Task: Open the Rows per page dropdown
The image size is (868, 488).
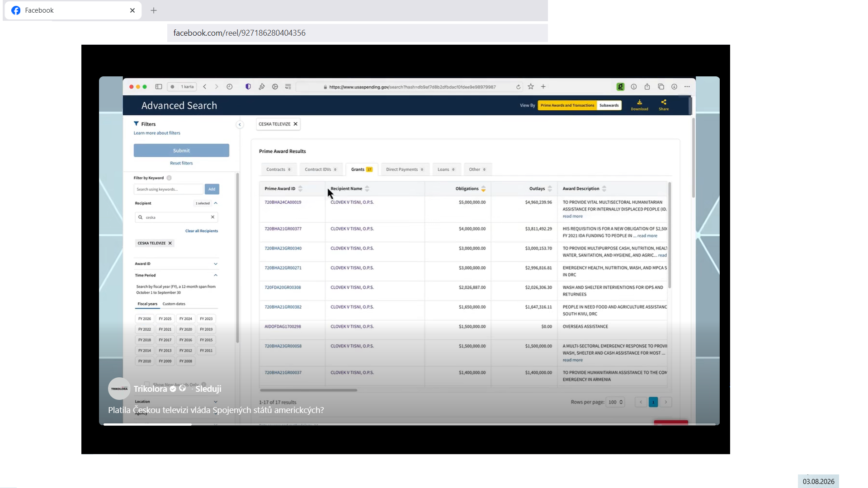Action: coord(616,402)
